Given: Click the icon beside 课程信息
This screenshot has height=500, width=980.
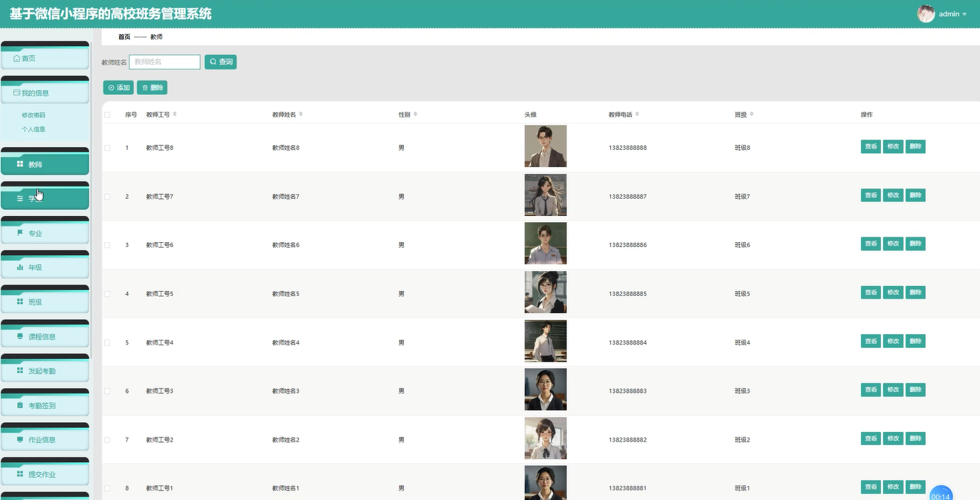Looking at the screenshot, I should click(x=20, y=336).
